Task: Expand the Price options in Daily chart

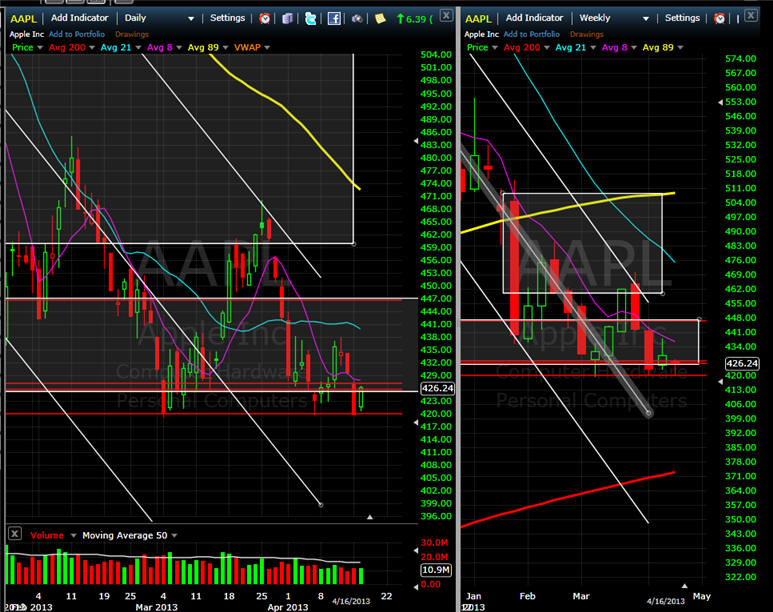Action: 40,48
